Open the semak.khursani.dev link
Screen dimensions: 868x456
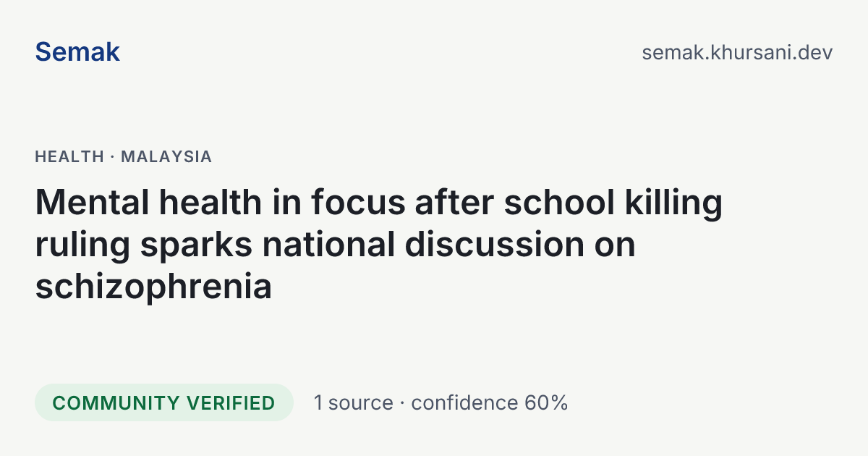coord(737,53)
